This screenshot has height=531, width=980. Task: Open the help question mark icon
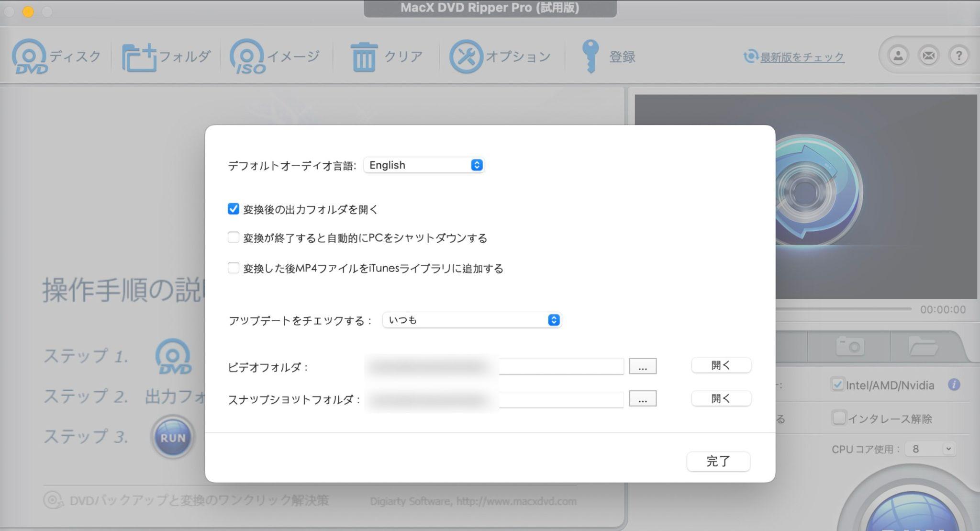[x=958, y=56]
